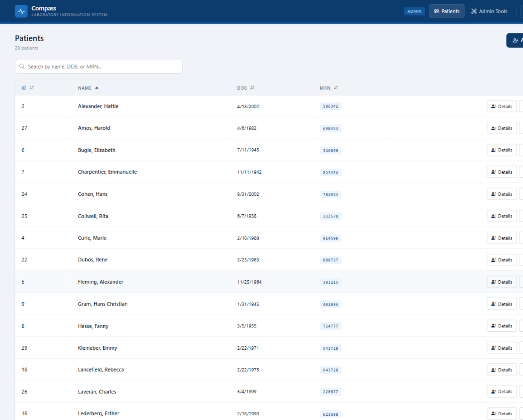Click MRN badge 303215
This screenshot has width=523, height=420.
331,282
